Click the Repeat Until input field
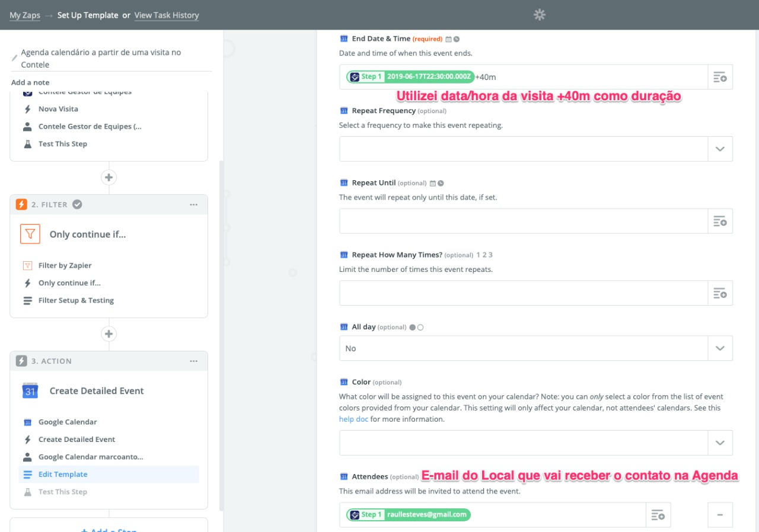Viewport: 759px width, 532px height. click(x=524, y=221)
